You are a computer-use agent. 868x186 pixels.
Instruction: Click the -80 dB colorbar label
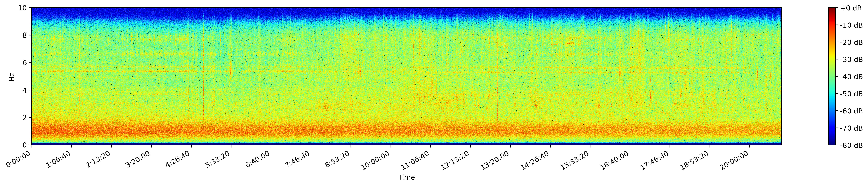click(852, 145)
